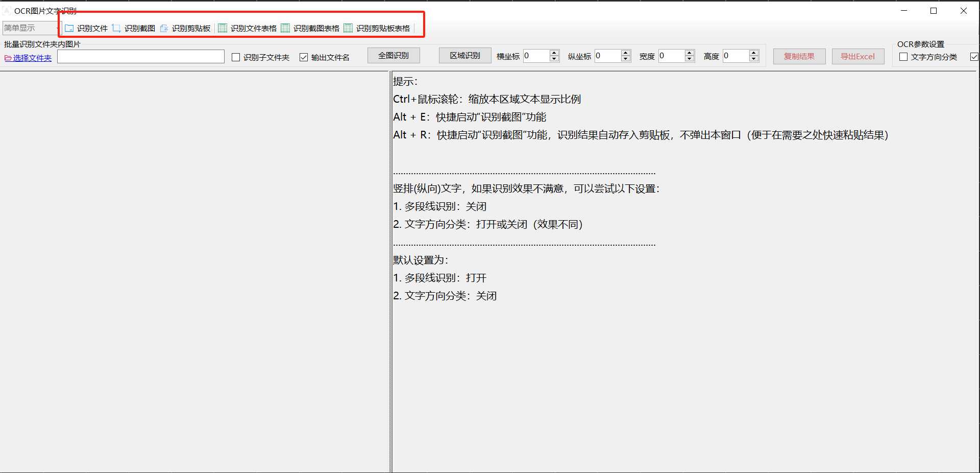Click the OCR参数设置 group label

tap(921, 44)
